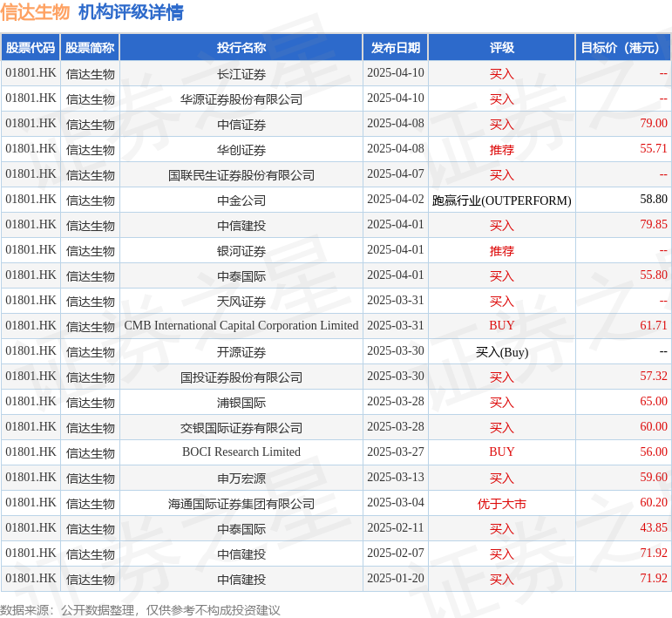Image resolution: width=672 pixels, height=618 pixels.
Task: Click the 发布日期 column header
Action: tap(396, 48)
